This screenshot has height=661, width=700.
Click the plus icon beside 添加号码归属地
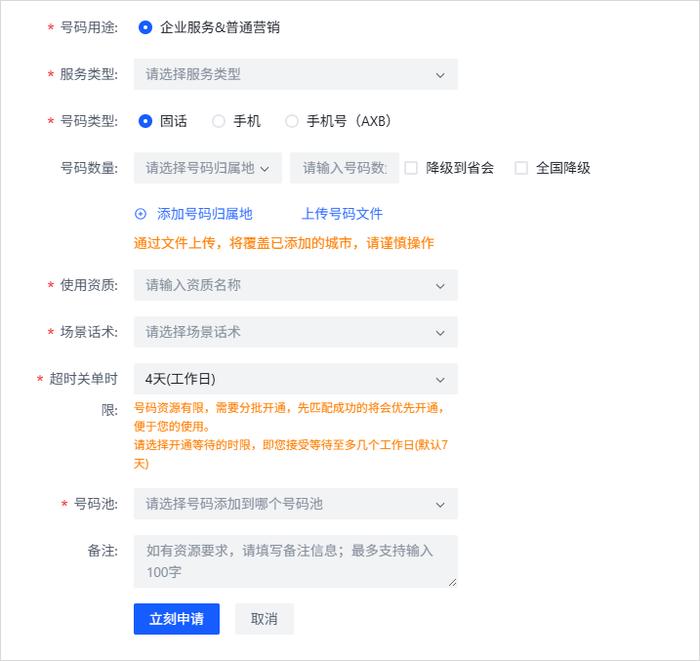pos(140,214)
